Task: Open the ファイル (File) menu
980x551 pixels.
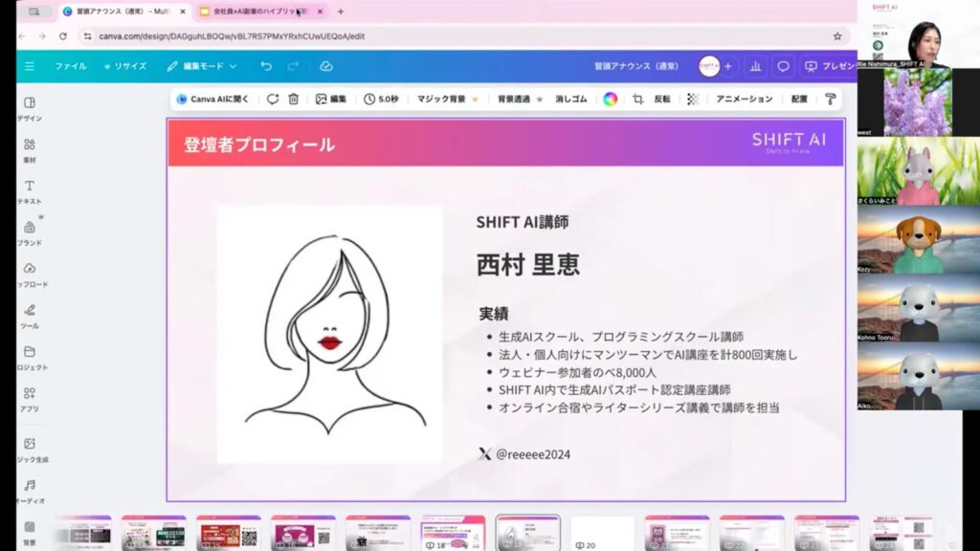Action: [x=70, y=66]
